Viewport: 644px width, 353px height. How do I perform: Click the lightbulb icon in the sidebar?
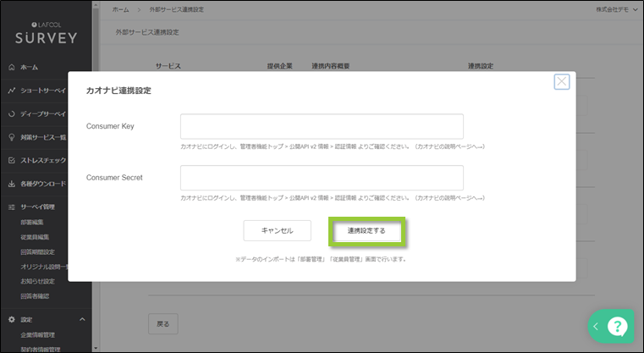[11, 137]
